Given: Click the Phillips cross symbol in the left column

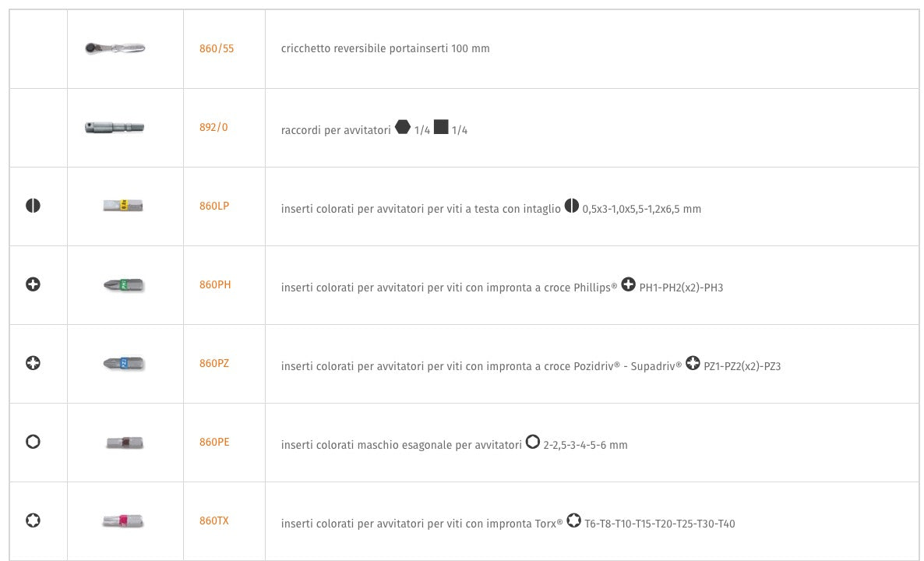Looking at the screenshot, I should 33,284.
